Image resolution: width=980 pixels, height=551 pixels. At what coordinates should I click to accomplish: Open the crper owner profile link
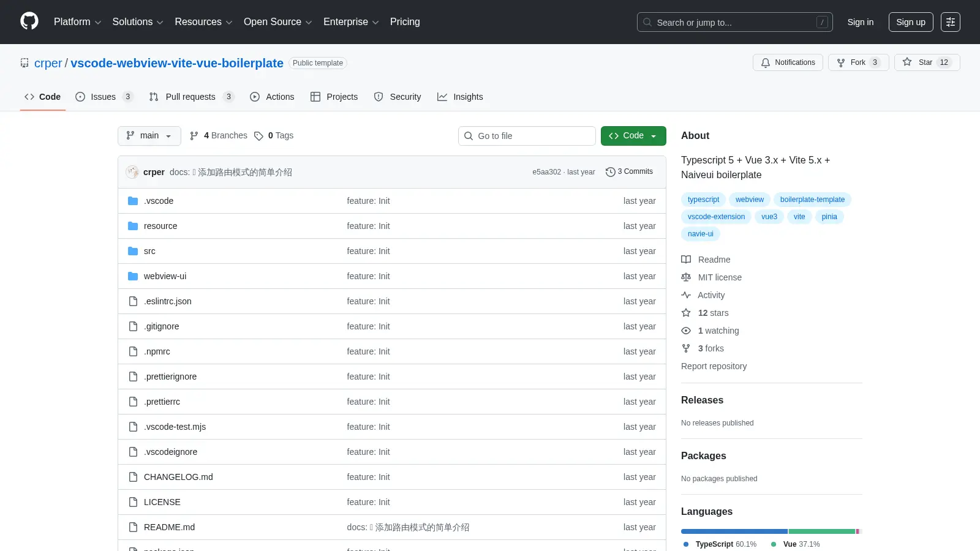tap(48, 63)
